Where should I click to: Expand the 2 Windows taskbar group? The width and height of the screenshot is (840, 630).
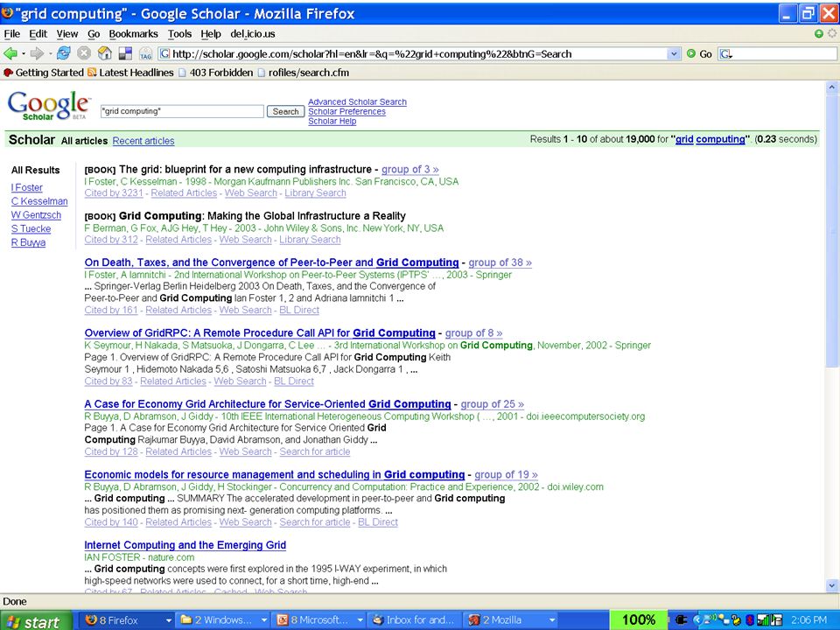pyautogui.click(x=264, y=620)
